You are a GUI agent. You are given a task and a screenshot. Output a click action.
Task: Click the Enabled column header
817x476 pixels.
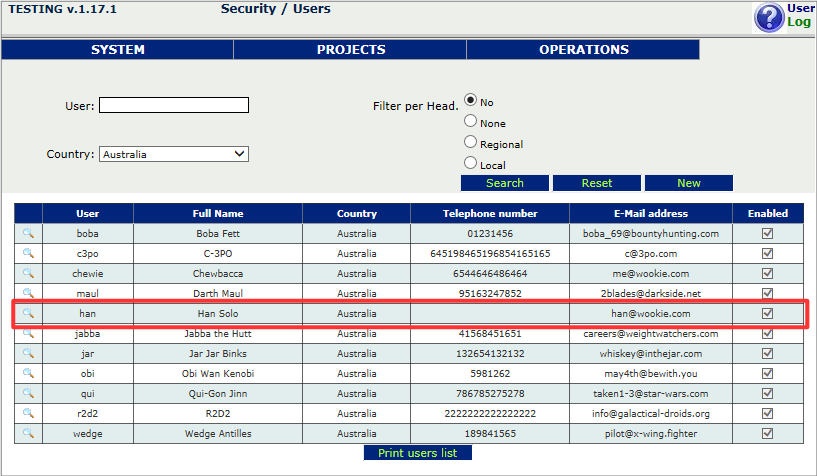pos(768,214)
